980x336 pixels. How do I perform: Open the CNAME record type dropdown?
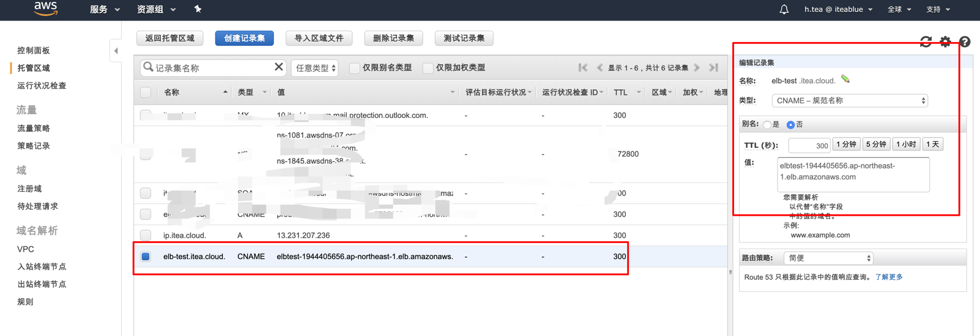click(x=850, y=101)
